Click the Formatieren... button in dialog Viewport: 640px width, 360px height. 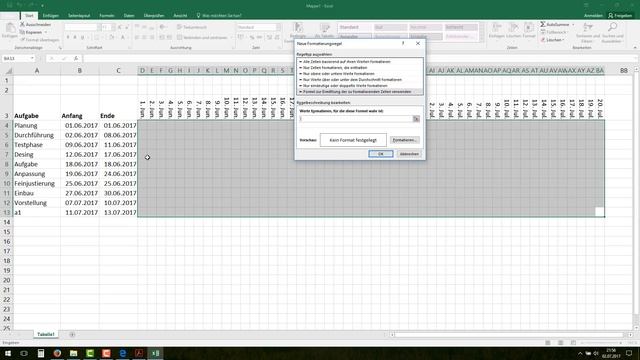[404, 140]
